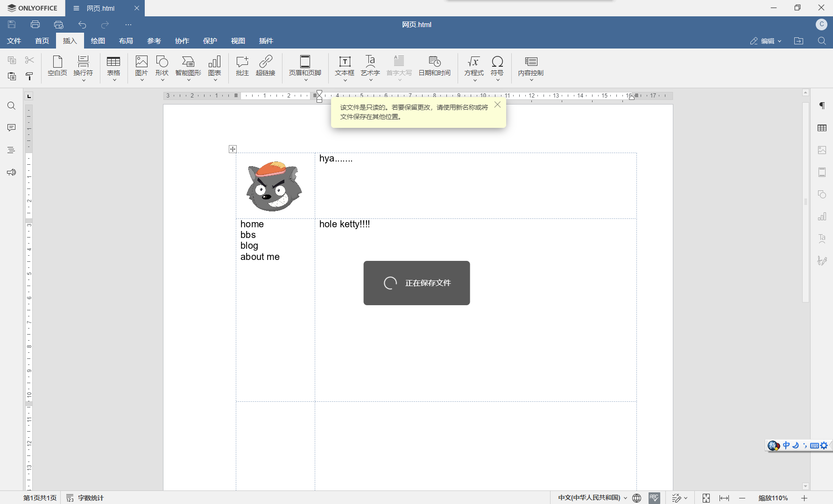Open the References tab
Viewport: 833px width, 504px height.
154,41
